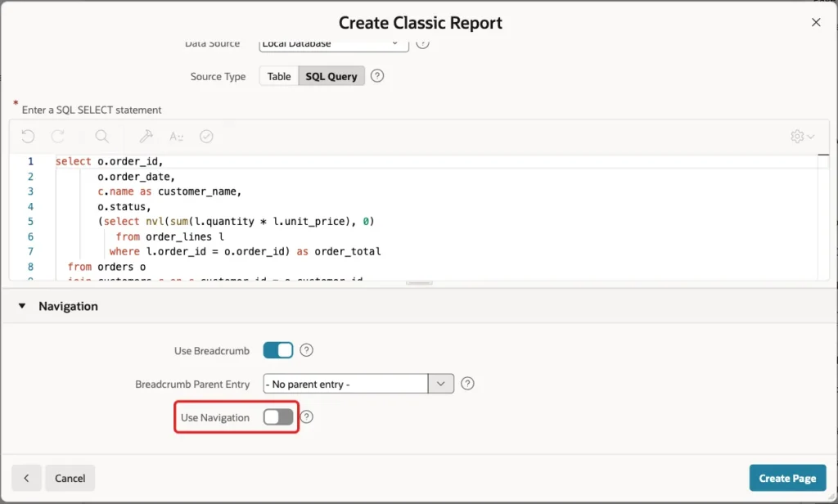Image resolution: width=838 pixels, height=504 pixels.
Task: Show help for Breadcrumb Parent Entry
Action: pyautogui.click(x=467, y=383)
